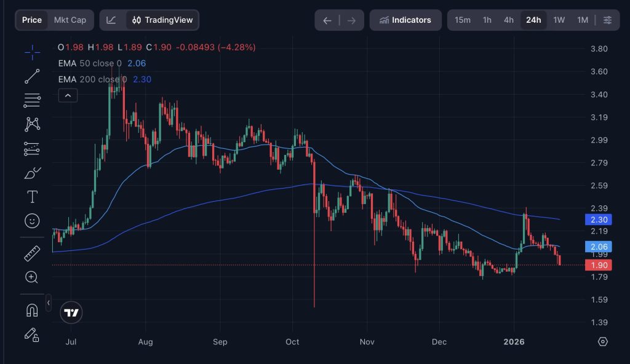Open the Indicators menu
This screenshot has width=630, height=364.
[405, 20]
